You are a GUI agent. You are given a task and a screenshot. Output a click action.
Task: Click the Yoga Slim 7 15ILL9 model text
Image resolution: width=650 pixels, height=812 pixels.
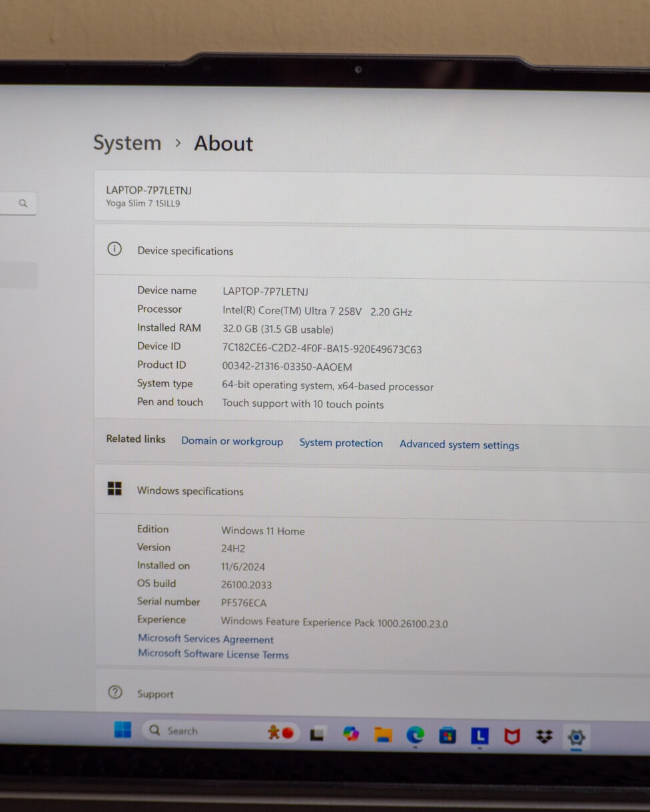pos(143,203)
